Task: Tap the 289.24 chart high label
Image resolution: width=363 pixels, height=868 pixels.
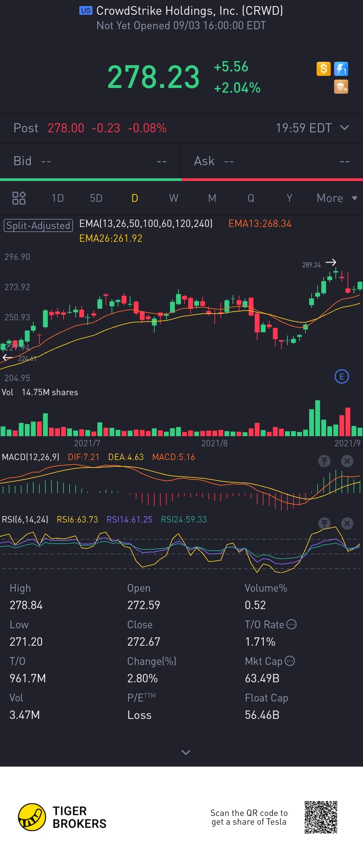Action: (x=311, y=265)
